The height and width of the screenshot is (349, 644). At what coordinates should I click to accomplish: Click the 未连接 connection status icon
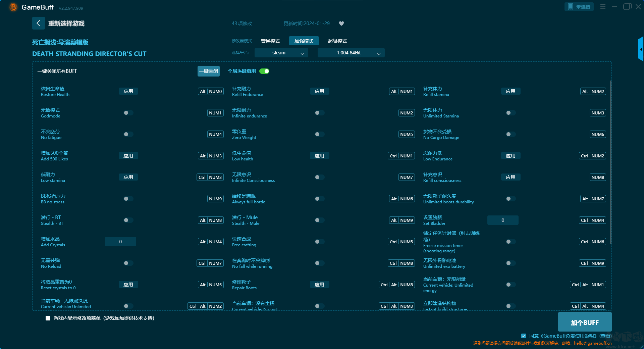(x=579, y=7)
